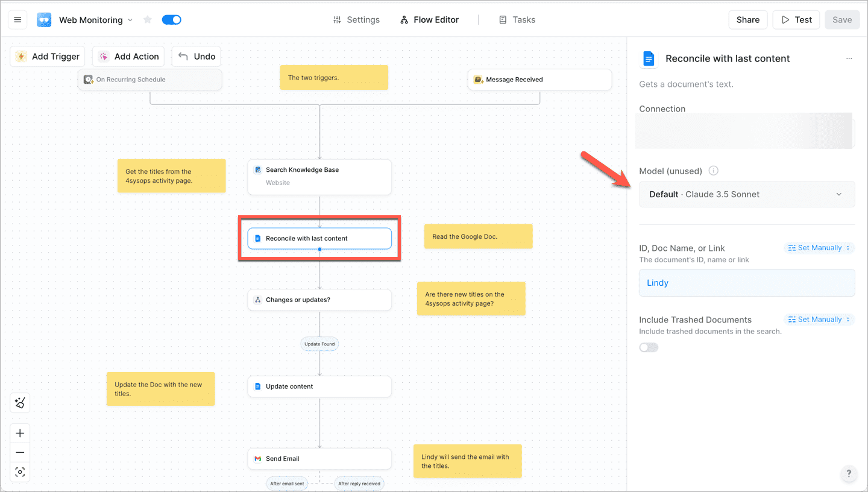The image size is (868, 492).
Task: Open the hamburger menu icon
Action: tap(17, 20)
